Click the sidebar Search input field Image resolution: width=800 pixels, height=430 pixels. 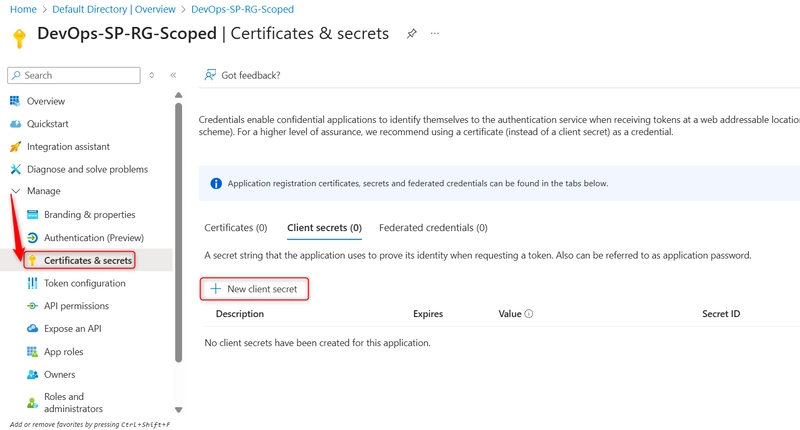click(x=74, y=75)
